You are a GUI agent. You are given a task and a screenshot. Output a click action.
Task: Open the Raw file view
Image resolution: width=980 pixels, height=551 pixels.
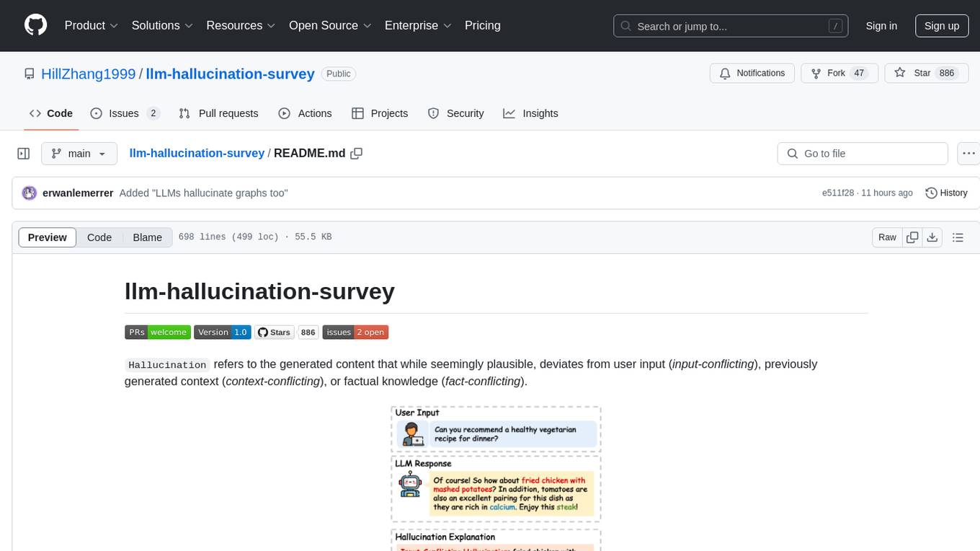click(x=887, y=237)
